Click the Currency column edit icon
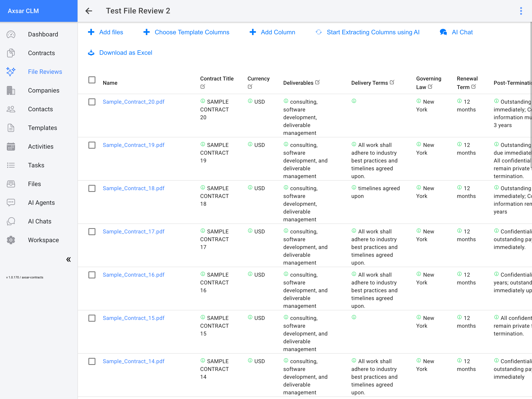The height and width of the screenshot is (399, 532). (250, 86)
